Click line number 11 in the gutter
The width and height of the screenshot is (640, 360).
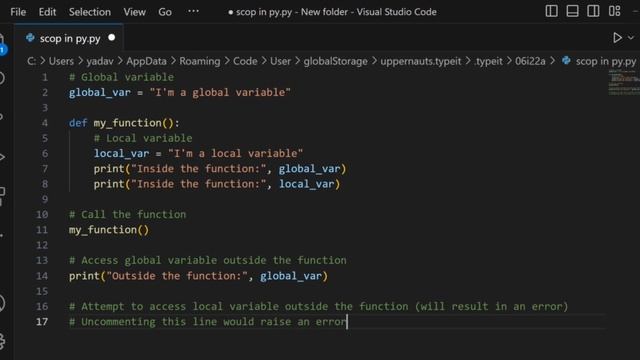point(42,230)
